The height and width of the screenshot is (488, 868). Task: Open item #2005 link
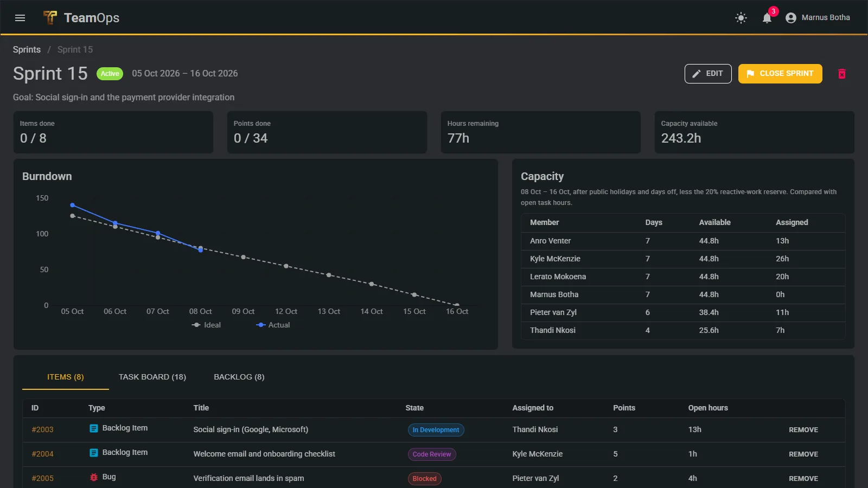pos(42,478)
